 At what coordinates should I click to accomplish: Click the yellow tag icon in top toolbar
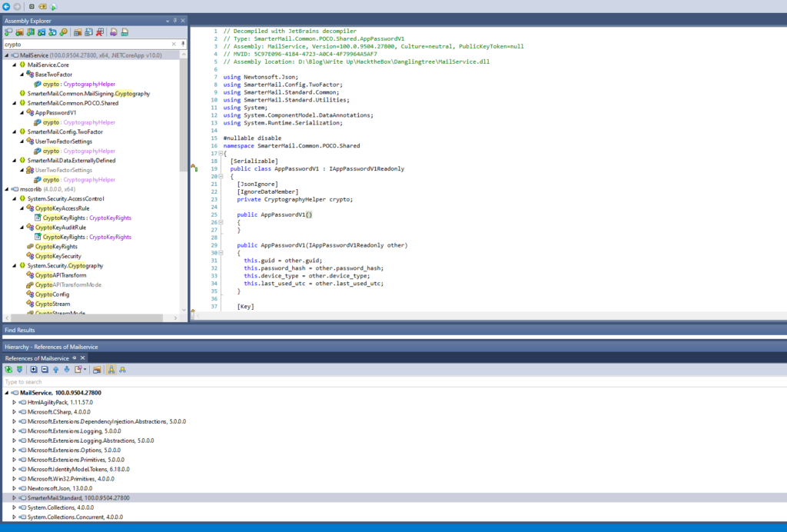[x=43, y=6]
